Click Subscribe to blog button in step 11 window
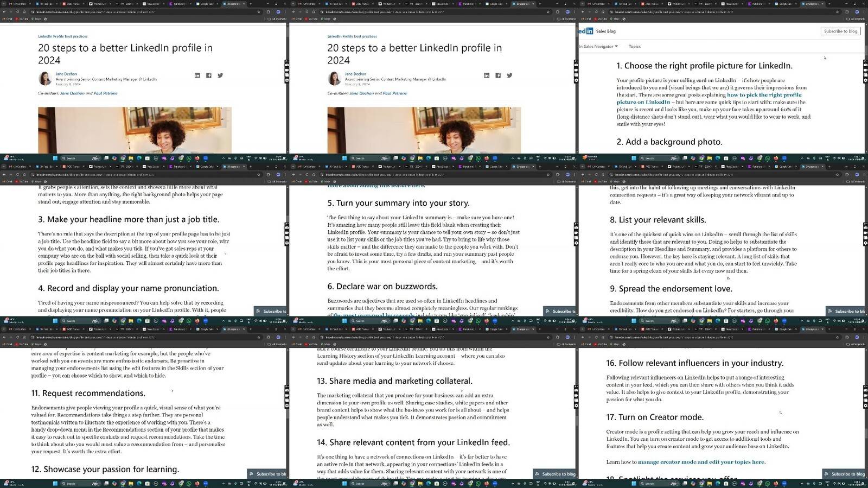This screenshot has height=488, width=868. (x=267, y=474)
